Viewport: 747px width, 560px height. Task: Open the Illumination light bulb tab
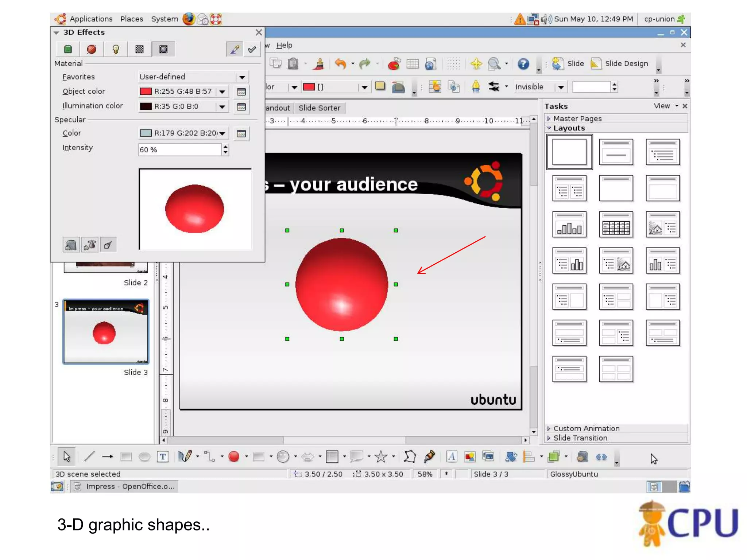(x=116, y=49)
